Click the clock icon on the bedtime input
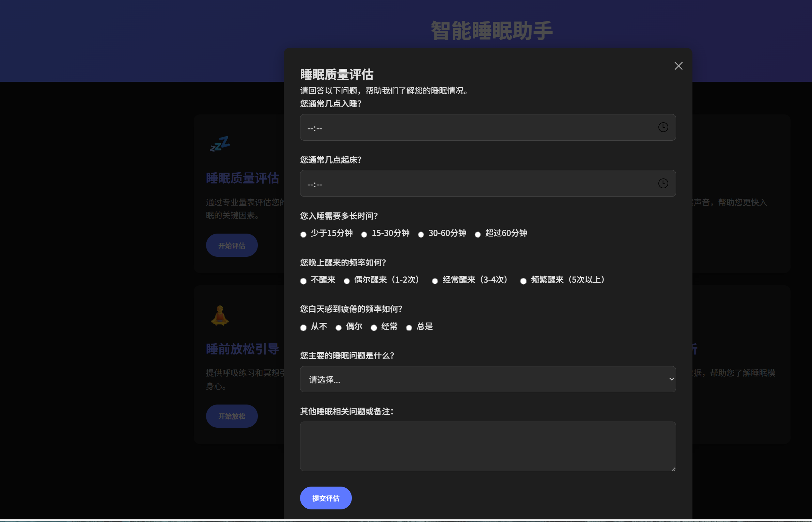Viewport: 812px width, 522px height. pos(663,127)
